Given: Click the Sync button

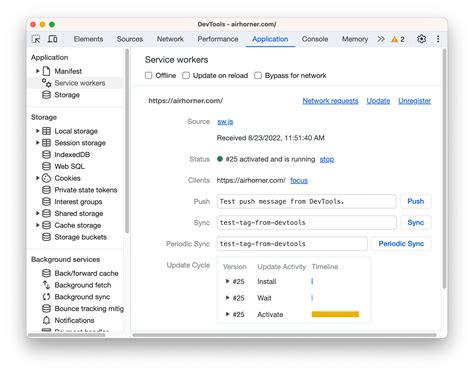Looking at the screenshot, I should click(416, 222).
